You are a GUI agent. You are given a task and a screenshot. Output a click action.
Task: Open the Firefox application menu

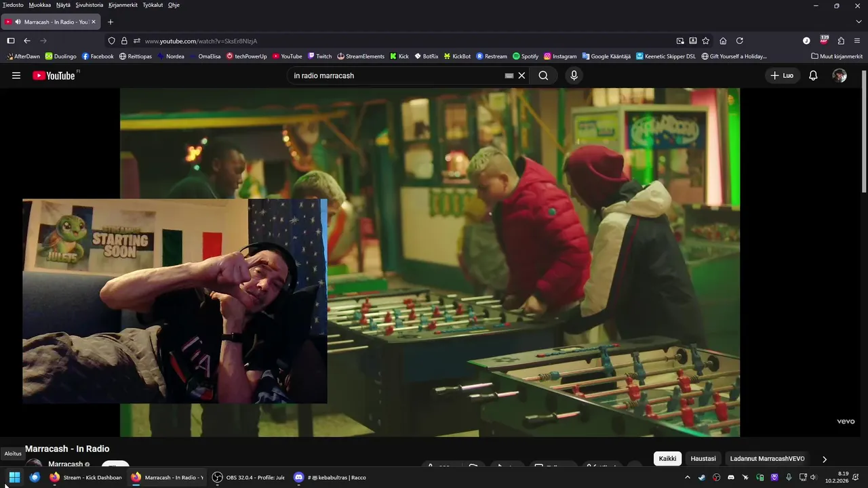(857, 41)
